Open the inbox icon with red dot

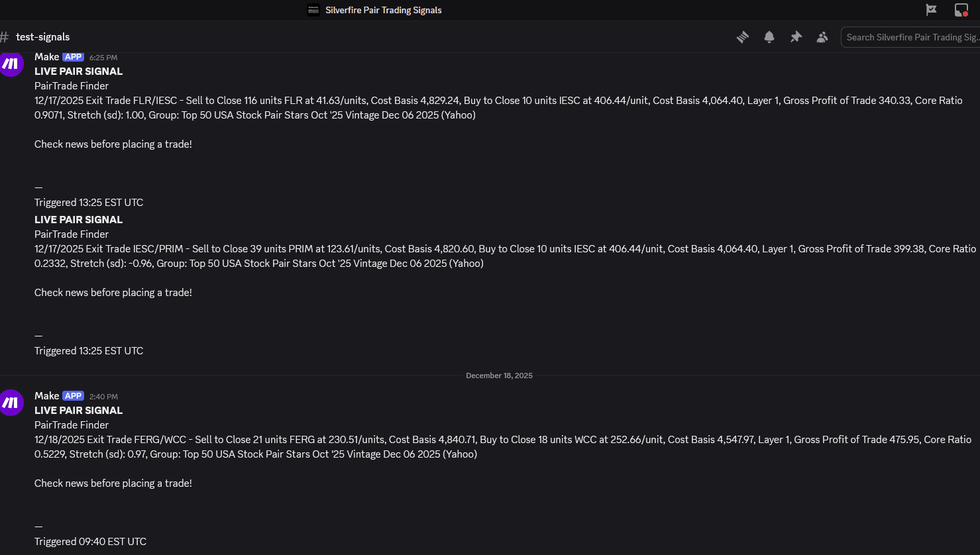coord(961,10)
